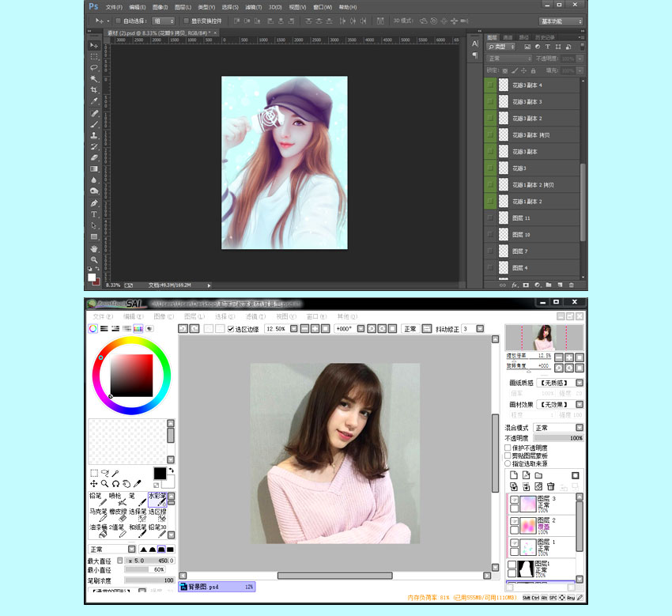Click the SAI new layer icon
Screen dimensions: 672x616
[x=513, y=475]
